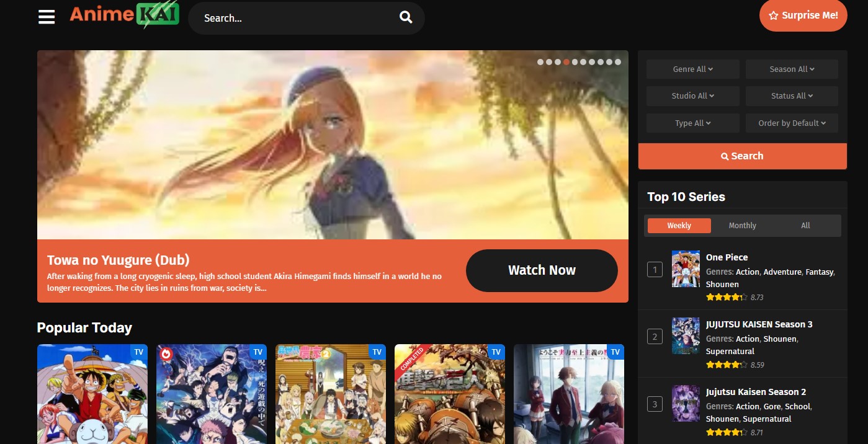868x444 pixels.
Task: Select the third carousel dot
Action: [558, 62]
